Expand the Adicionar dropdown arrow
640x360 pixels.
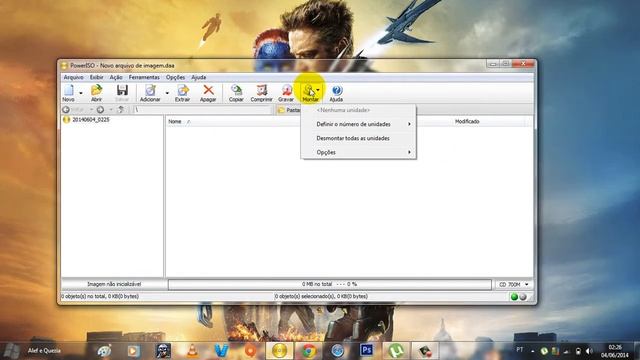(167, 93)
